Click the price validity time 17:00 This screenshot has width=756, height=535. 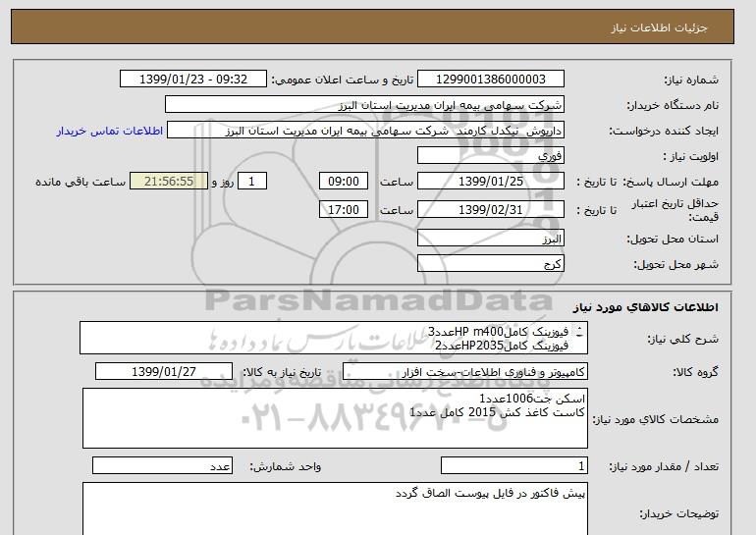pos(344,210)
